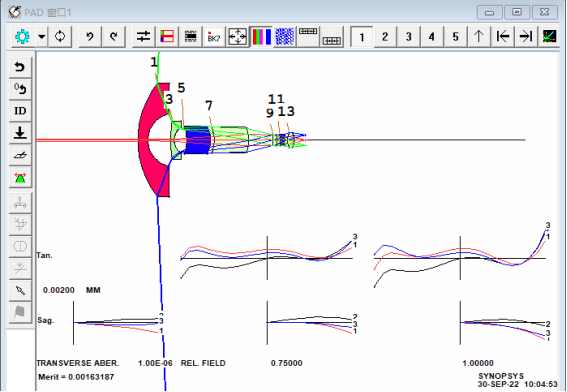Screen dimensions: 567x392
Task: Select display number 3 button
Action: [x=409, y=37]
